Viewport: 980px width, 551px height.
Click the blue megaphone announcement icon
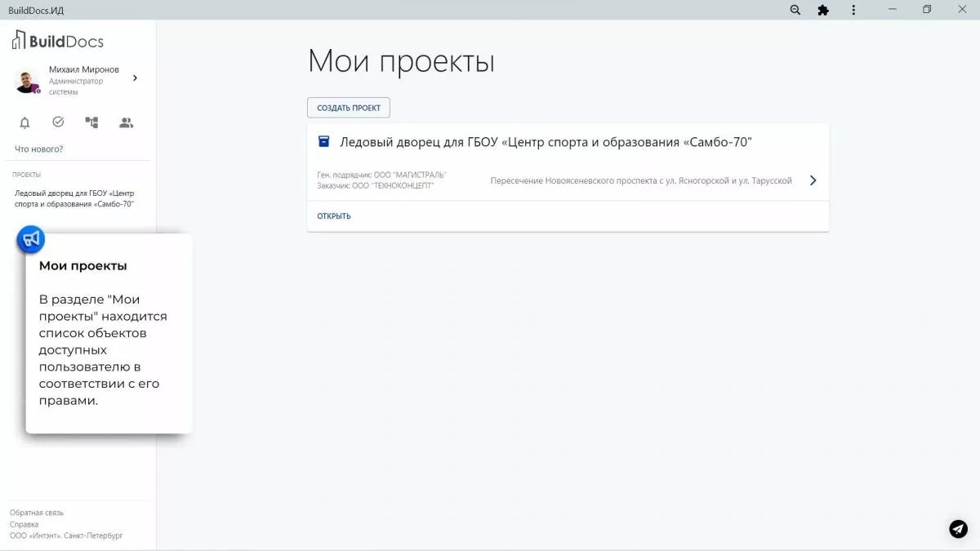tap(29, 238)
